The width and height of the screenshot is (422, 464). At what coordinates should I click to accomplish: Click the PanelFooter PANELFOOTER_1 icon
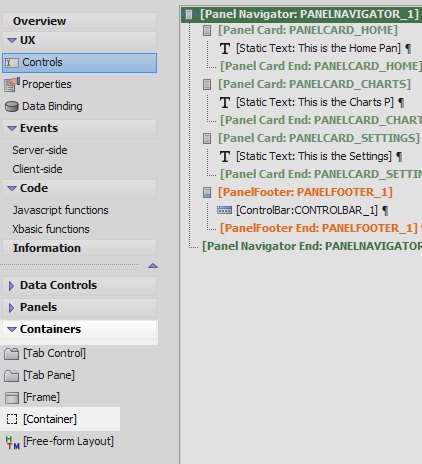(207, 192)
